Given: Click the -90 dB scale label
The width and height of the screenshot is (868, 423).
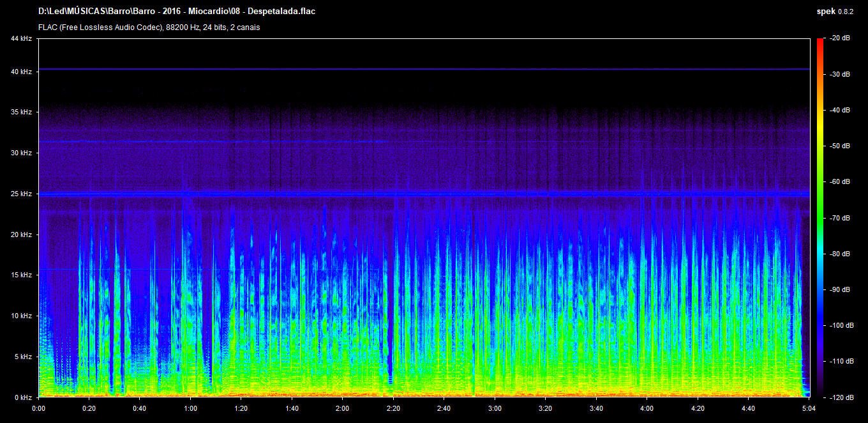Looking at the screenshot, I should tap(839, 289).
